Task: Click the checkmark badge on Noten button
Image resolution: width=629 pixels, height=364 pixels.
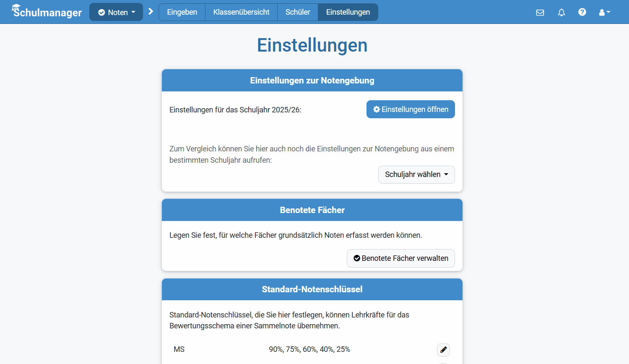Action: point(101,12)
